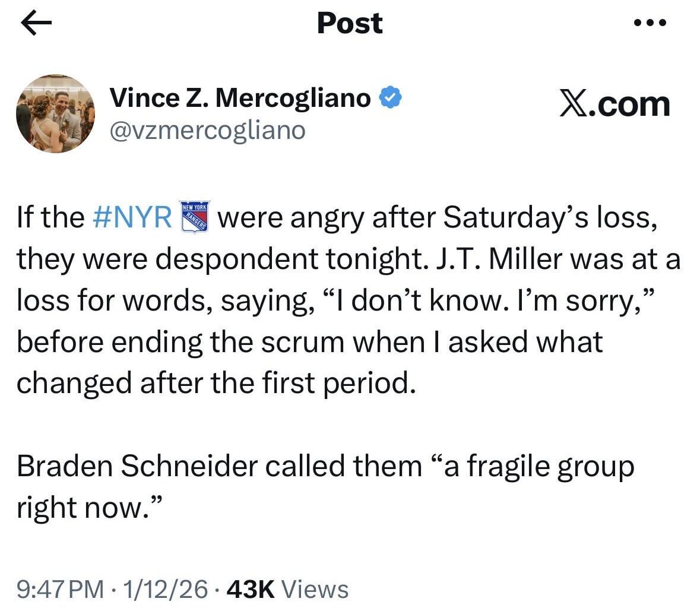Click the "Braden Schneider called them" text
The width and height of the screenshot is (700, 608).
point(218,466)
